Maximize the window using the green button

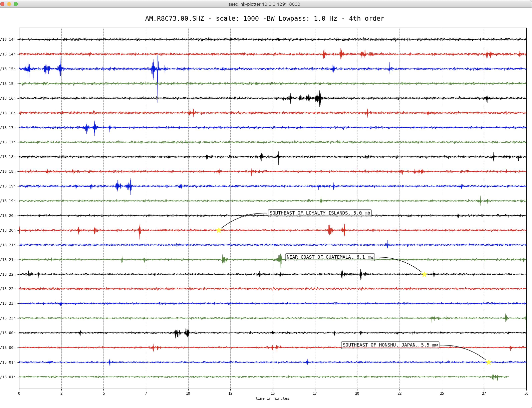tap(16, 4)
